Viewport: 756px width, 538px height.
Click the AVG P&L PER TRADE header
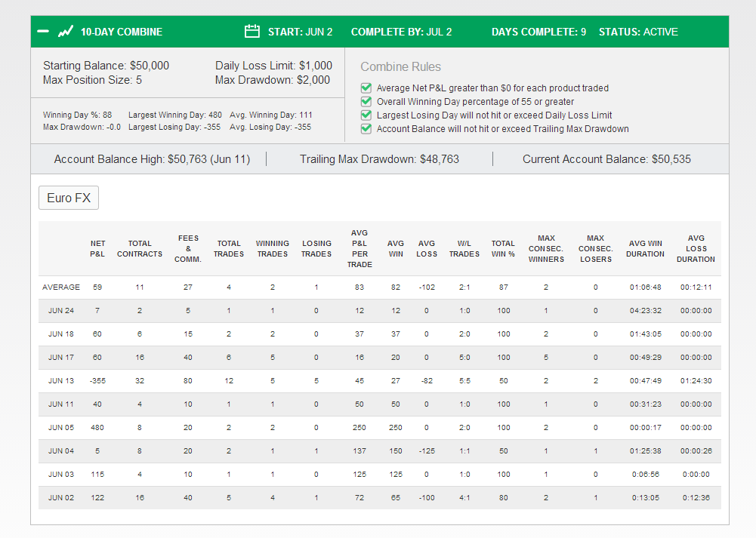pos(359,248)
